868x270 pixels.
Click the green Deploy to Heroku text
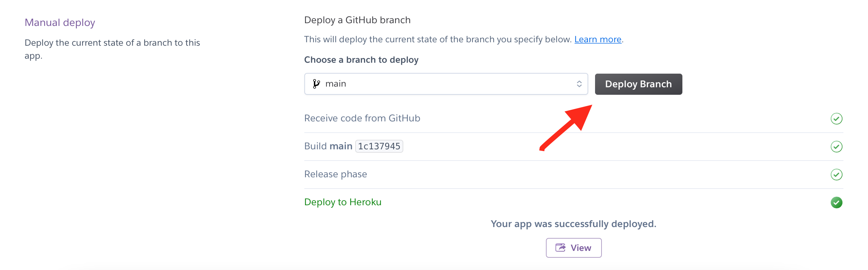pos(343,202)
